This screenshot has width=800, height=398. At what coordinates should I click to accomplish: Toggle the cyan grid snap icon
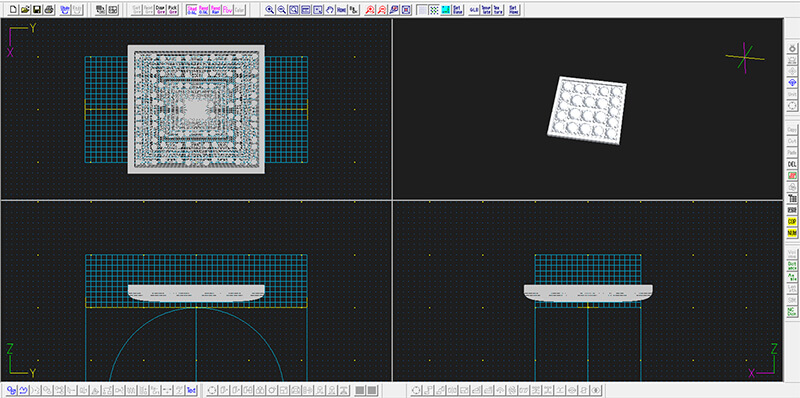click(446, 9)
